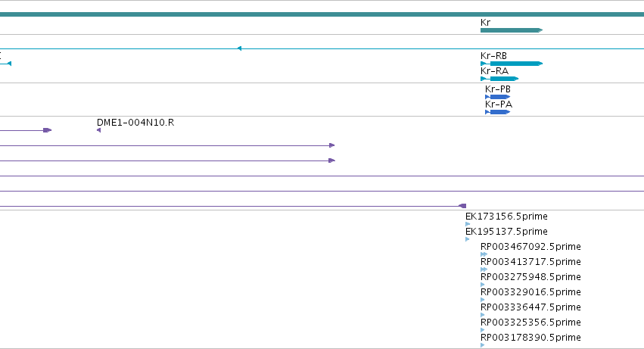Click the left-pointing arrowhead on long teal transcript line
Viewport: 644px width, 349px height.
point(239,48)
